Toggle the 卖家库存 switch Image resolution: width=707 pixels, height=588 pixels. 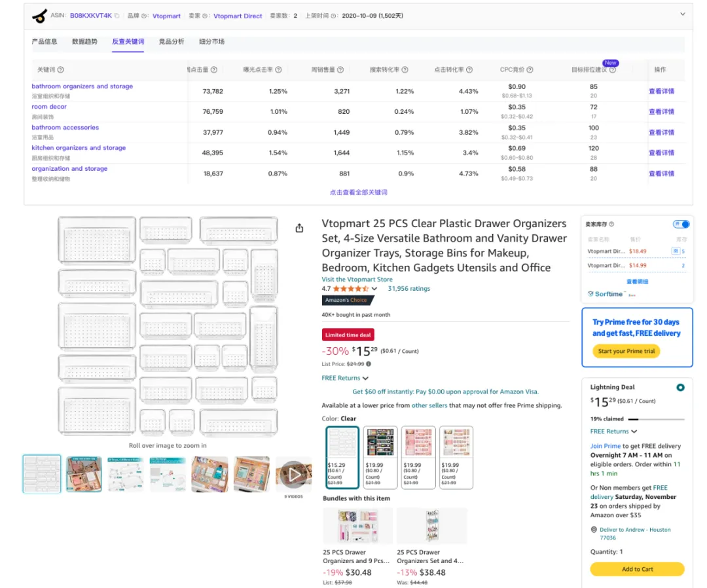tap(681, 224)
